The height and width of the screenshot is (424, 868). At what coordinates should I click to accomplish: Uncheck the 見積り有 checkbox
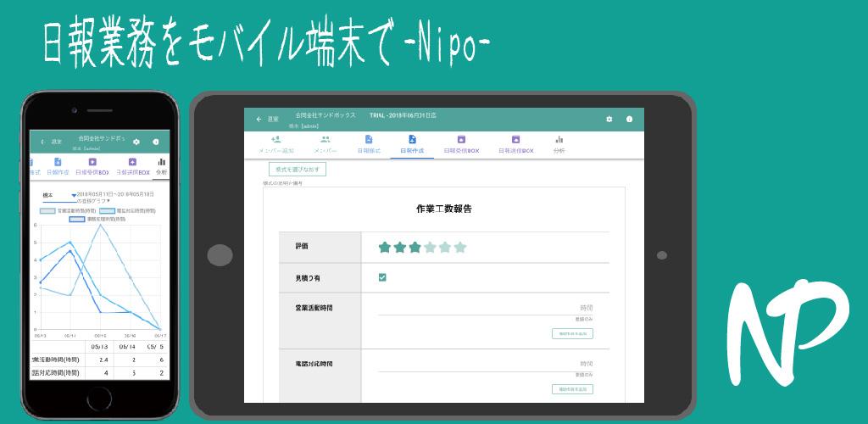point(382,277)
